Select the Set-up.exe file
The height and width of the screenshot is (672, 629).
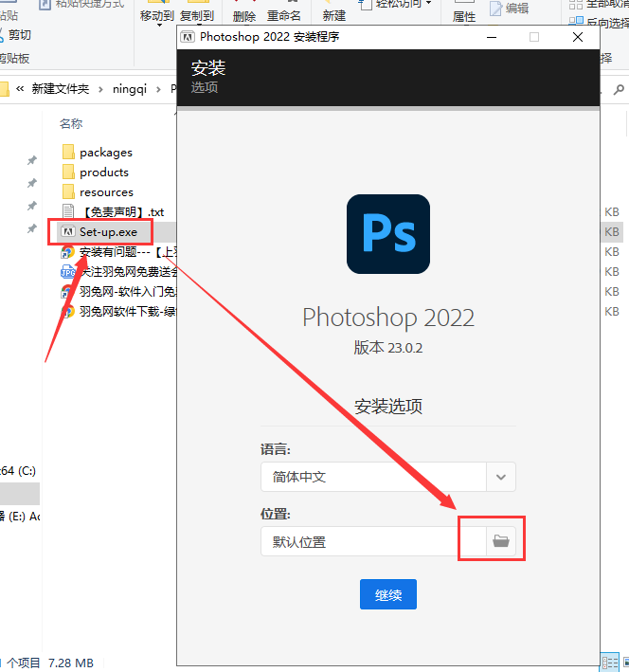click(x=107, y=231)
